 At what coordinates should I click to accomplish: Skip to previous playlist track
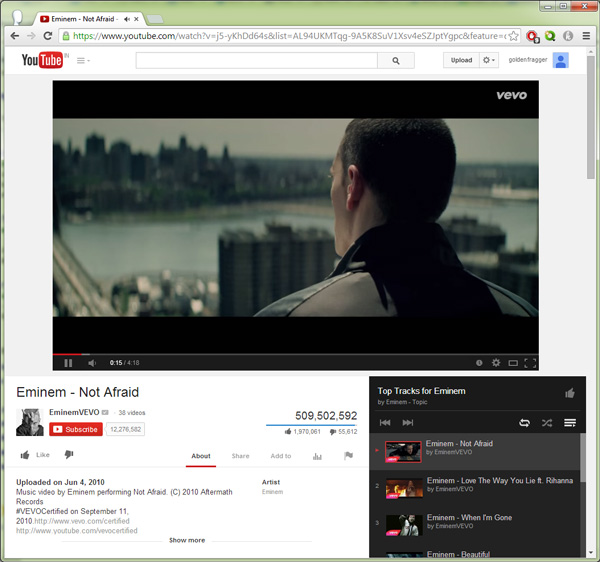pyautogui.click(x=385, y=422)
